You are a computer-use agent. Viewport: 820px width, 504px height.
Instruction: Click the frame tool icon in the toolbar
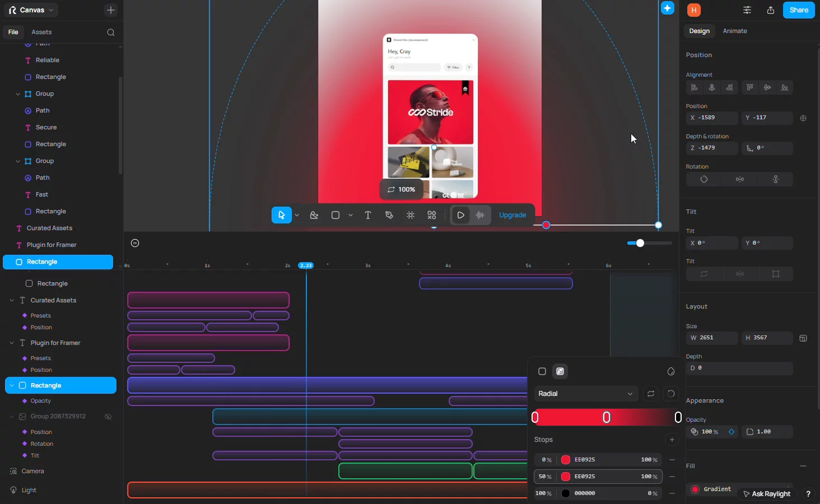tap(411, 215)
